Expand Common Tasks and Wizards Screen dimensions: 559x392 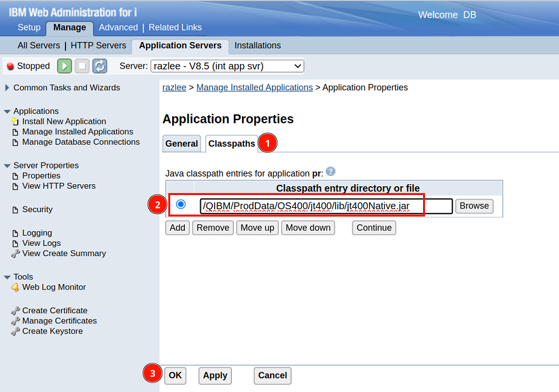(x=7, y=88)
